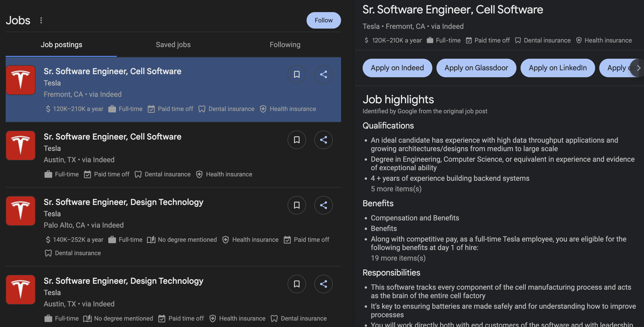Click Dental insurance icon in Palo Alto listing
The height and width of the screenshot is (327, 644).
pos(48,253)
